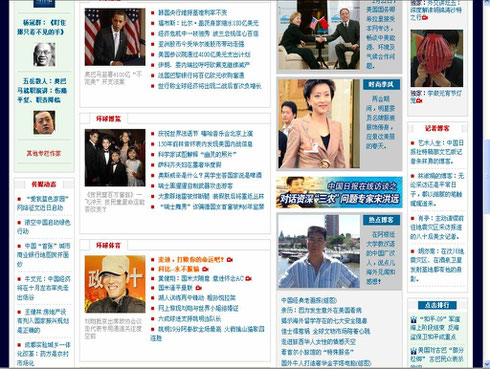Open the 时尚季风 section label
The width and height of the screenshot is (490, 369).
[x=381, y=85]
